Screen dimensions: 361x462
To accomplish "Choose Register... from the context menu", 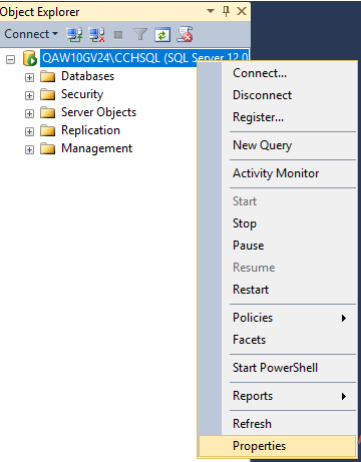I will pyautogui.click(x=277, y=117).
